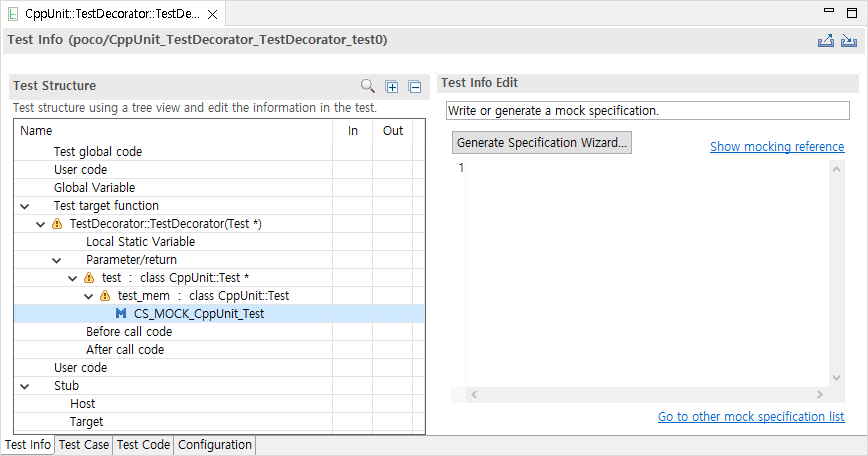
Task: Click the export test icon in header
Action: [x=825, y=40]
